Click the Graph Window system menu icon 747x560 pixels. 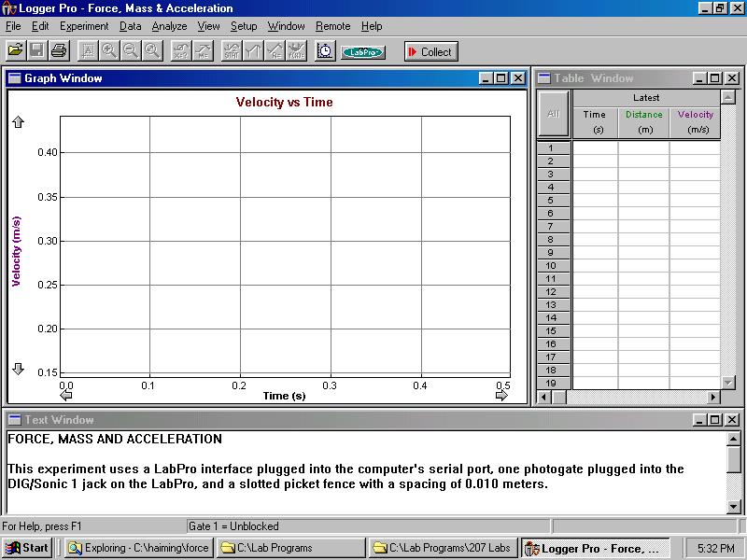pos(15,78)
